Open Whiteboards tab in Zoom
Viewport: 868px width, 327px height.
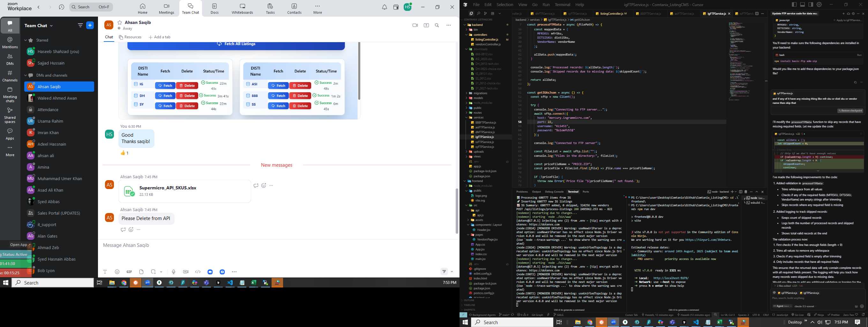[x=242, y=9]
